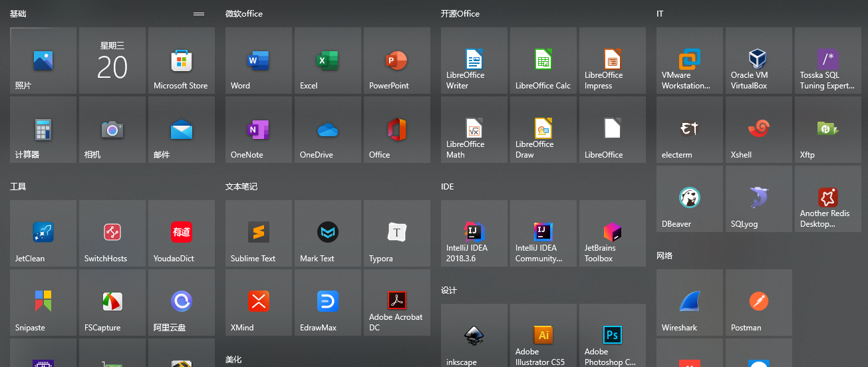Launch Oracle VM VirtualBox tile

point(759,61)
